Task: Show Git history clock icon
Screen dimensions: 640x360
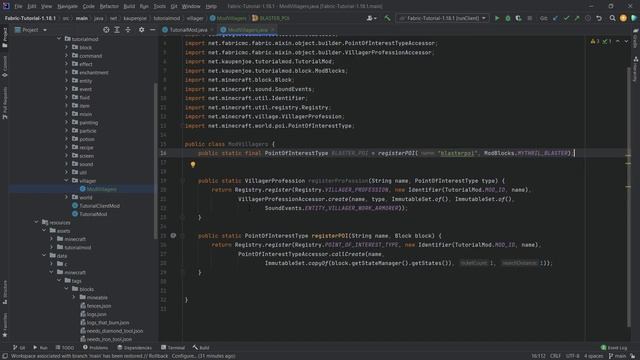Action: (x=588, y=18)
